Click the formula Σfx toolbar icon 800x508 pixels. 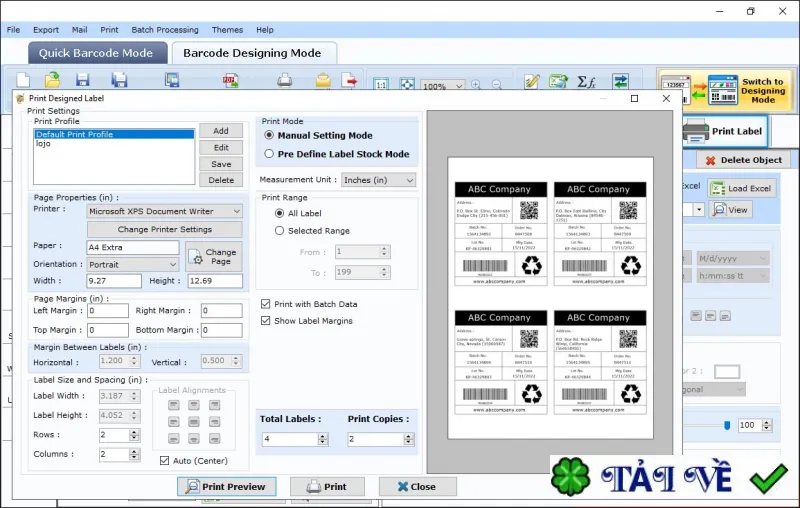click(x=586, y=81)
